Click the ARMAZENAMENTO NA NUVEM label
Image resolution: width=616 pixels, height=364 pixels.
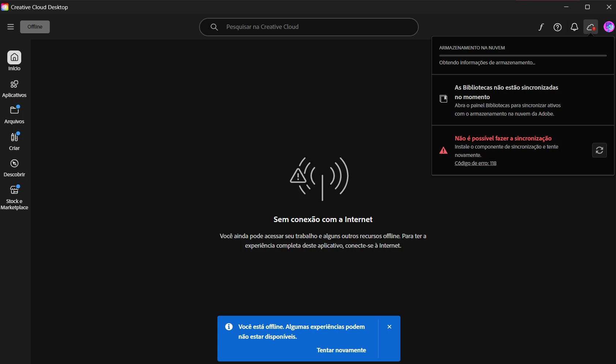(472, 48)
